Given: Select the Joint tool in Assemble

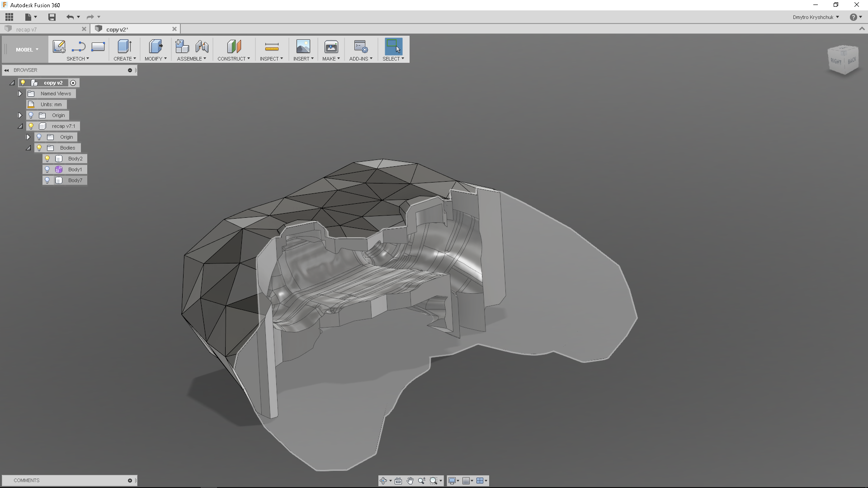Looking at the screenshot, I should point(202,47).
